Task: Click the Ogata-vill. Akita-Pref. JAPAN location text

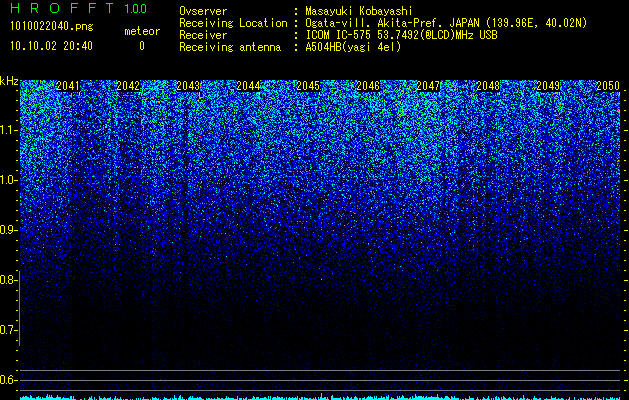Action: 446,23
